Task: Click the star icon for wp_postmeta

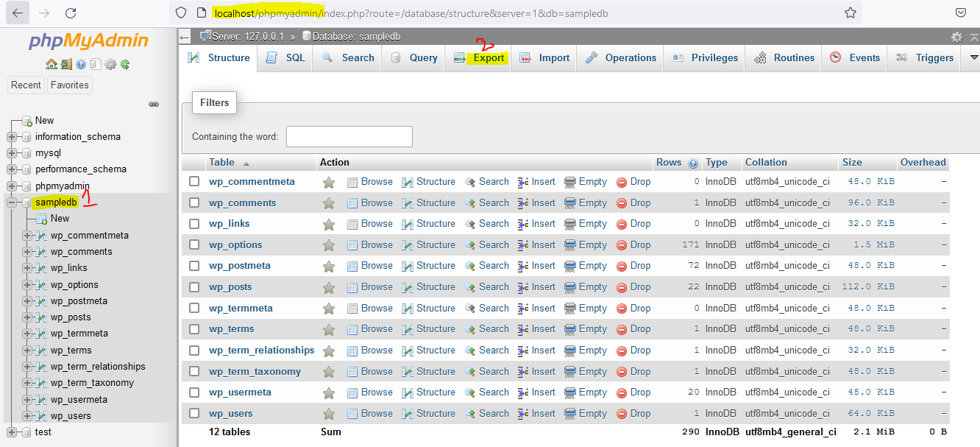Action: click(x=329, y=266)
